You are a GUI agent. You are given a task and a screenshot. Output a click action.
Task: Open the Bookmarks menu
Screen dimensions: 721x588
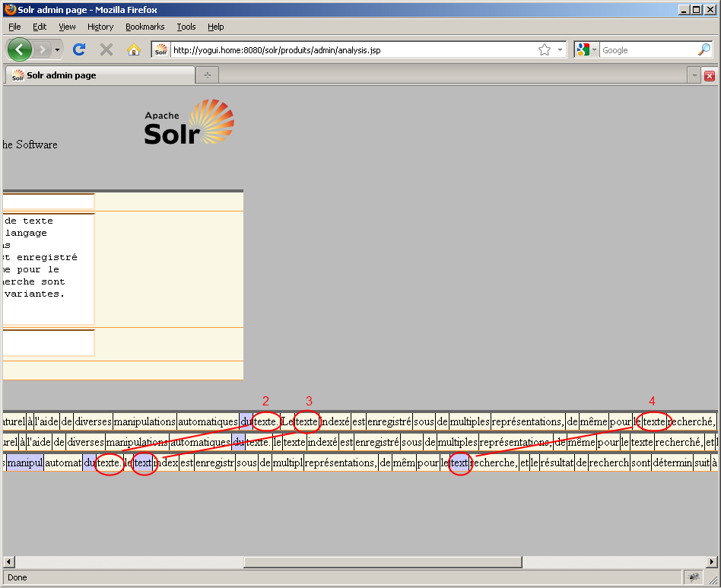coord(145,27)
